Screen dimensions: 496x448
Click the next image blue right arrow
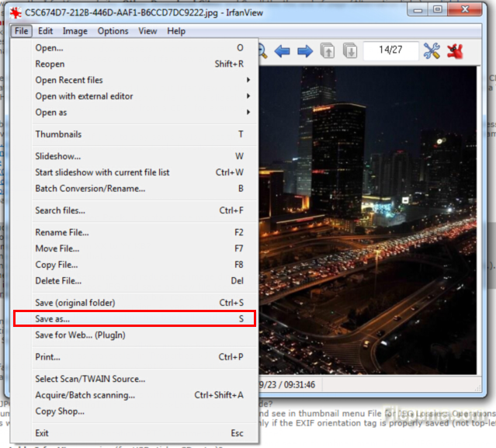click(x=305, y=51)
